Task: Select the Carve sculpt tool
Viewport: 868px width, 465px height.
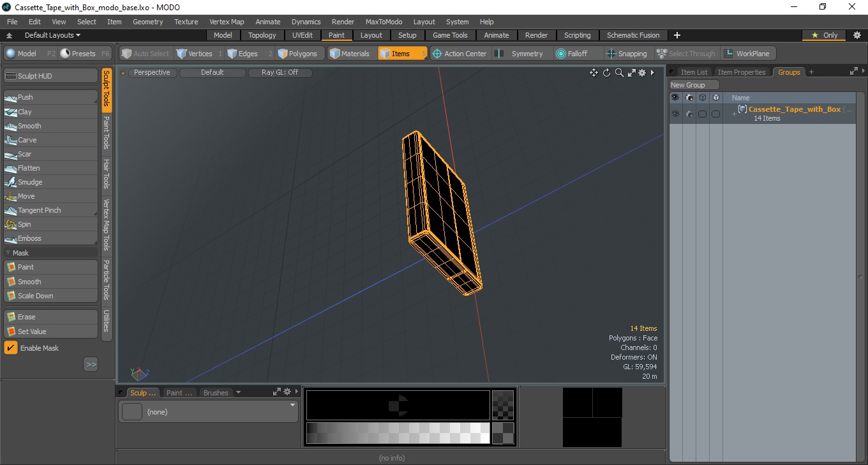Action: click(x=50, y=140)
